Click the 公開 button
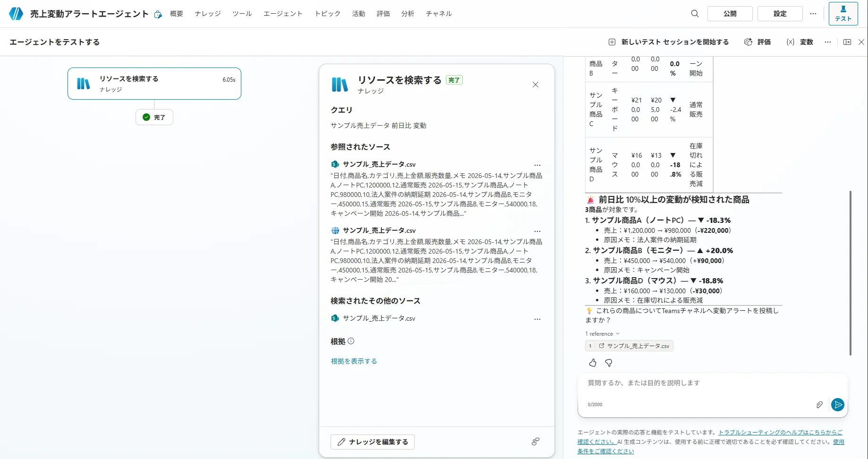Image resolution: width=868 pixels, height=459 pixels. [x=730, y=14]
